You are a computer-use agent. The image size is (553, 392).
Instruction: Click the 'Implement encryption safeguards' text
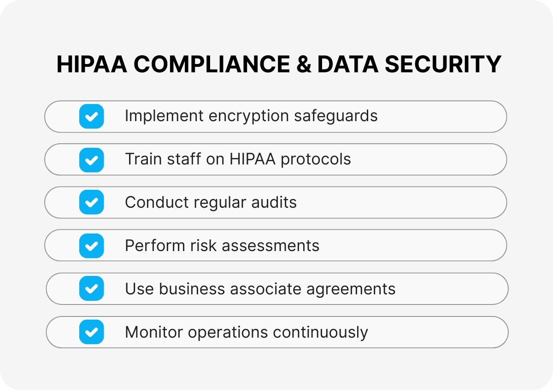pyautogui.click(x=251, y=116)
